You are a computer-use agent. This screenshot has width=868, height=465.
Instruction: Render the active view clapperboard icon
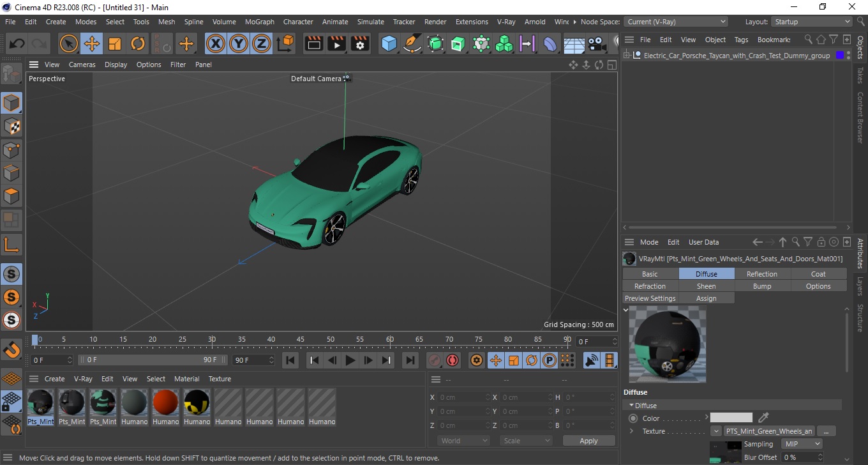coord(313,44)
